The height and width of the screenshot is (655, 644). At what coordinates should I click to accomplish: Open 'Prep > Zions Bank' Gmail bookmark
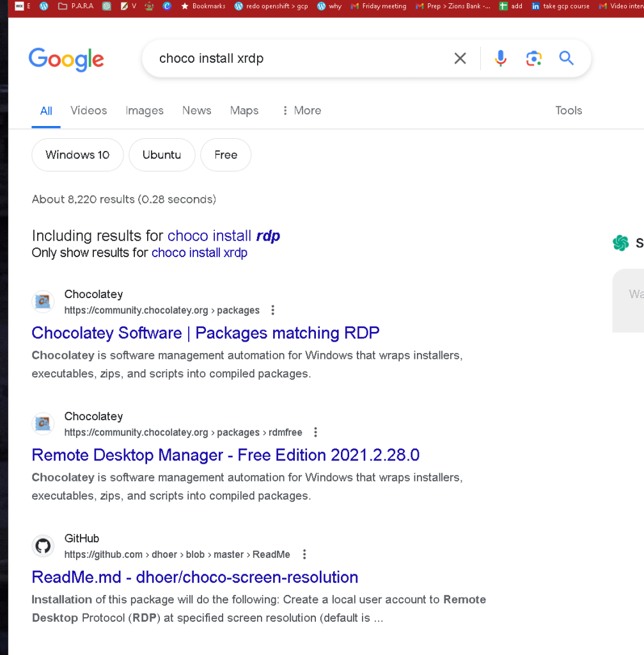[453, 6]
